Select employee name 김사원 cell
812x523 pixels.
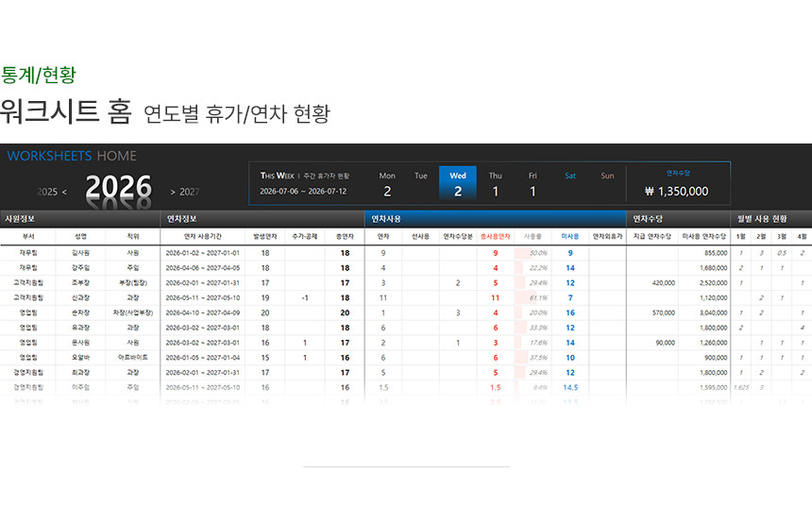pyautogui.click(x=81, y=253)
